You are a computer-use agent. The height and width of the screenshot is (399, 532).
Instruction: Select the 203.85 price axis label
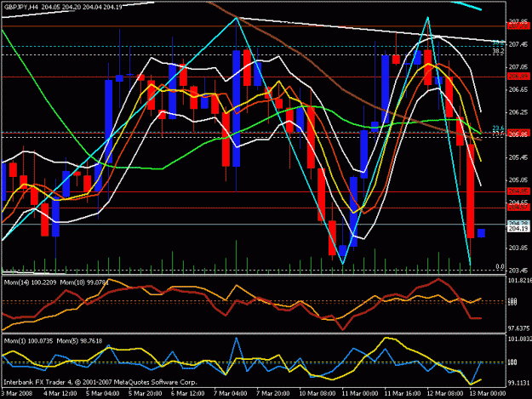click(518, 248)
